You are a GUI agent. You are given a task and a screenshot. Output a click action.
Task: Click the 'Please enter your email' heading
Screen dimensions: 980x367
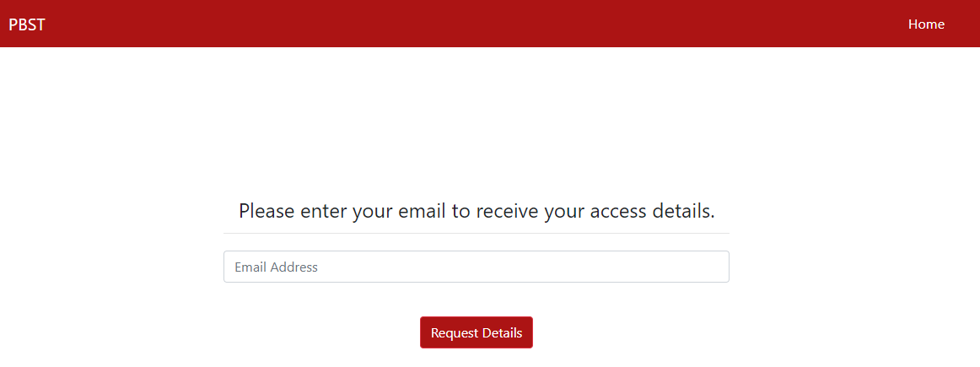tap(477, 211)
